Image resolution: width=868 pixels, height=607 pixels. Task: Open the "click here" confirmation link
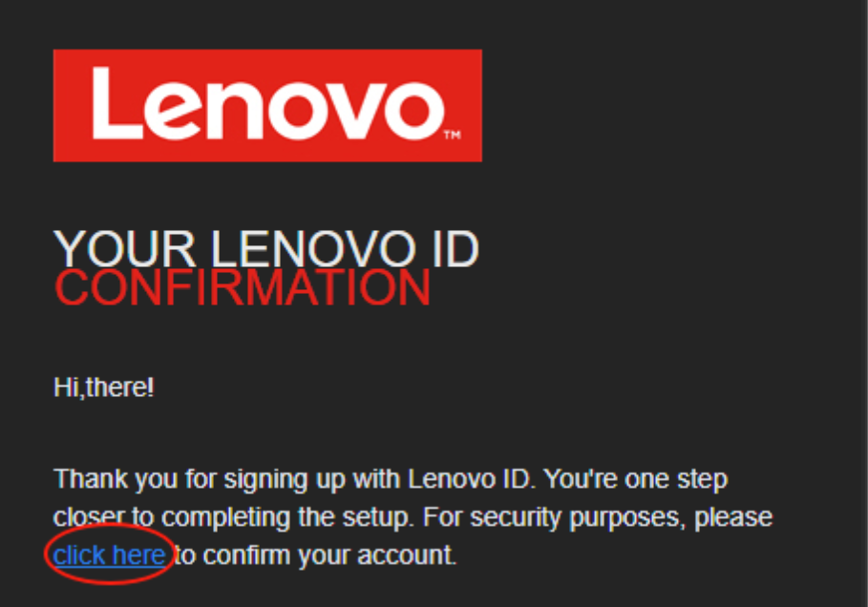(x=109, y=555)
